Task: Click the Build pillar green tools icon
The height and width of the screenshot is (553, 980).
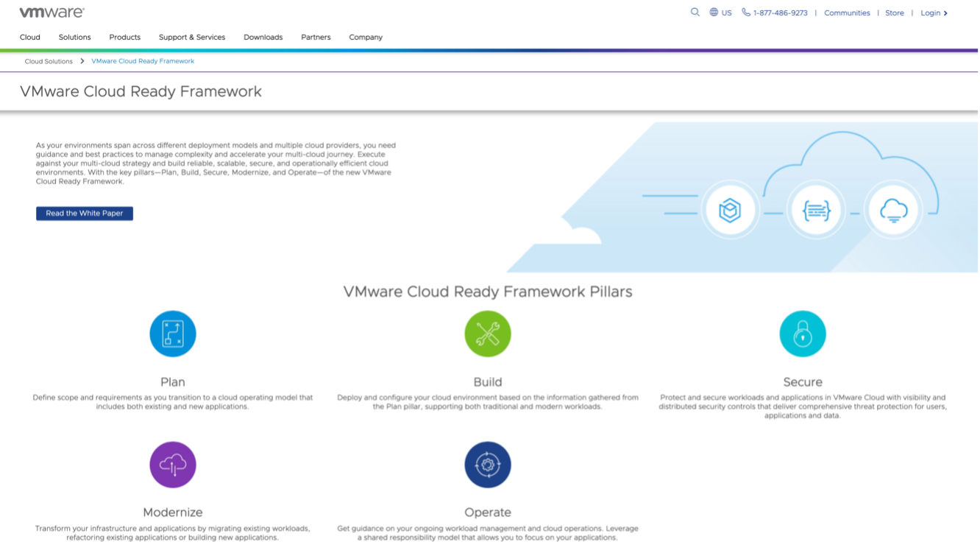Action: (x=488, y=334)
